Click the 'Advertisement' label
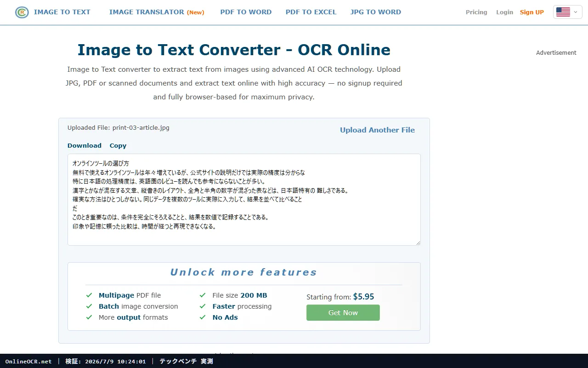The image size is (588, 368). pos(556,53)
